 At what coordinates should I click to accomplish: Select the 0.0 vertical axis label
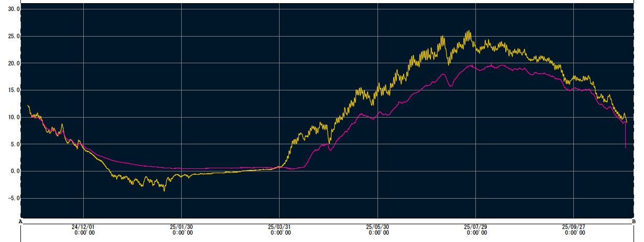click(13, 171)
